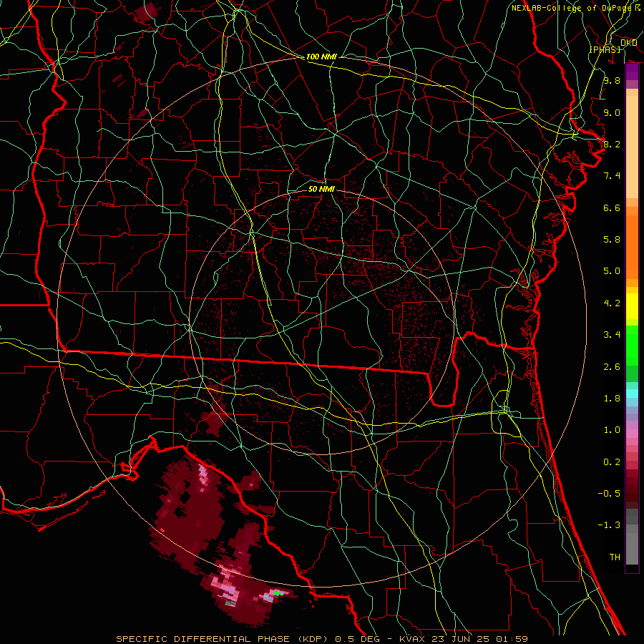Click the [PHAS] unit label
Screen dimensions: 644x644
point(605,49)
